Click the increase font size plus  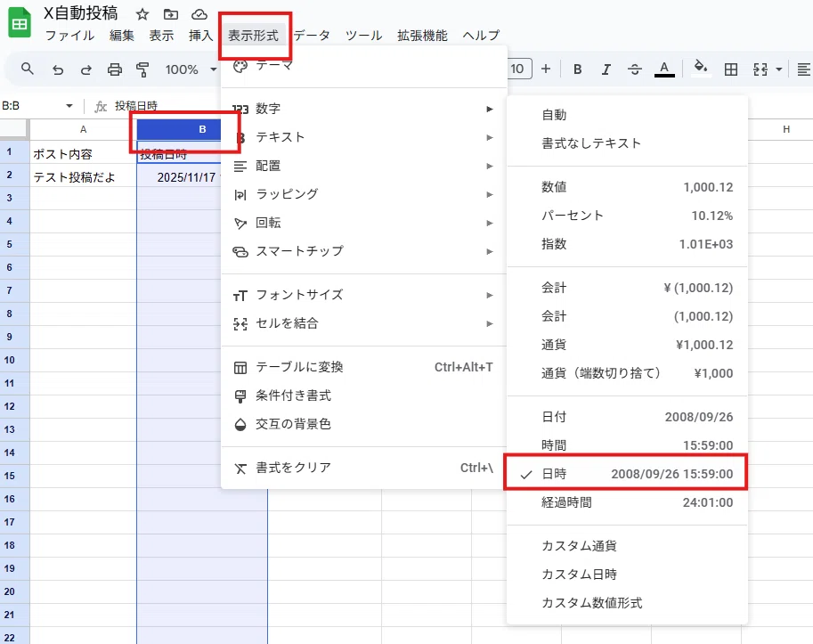tap(546, 69)
